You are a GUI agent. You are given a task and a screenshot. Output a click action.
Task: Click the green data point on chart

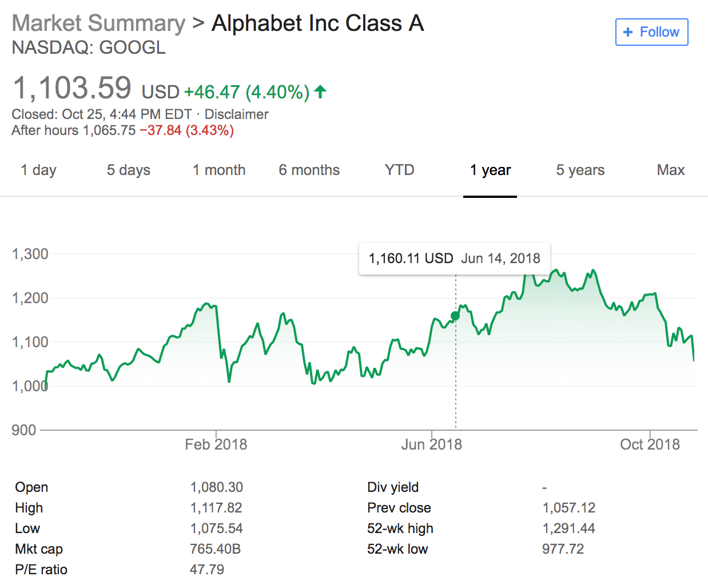coord(455,316)
